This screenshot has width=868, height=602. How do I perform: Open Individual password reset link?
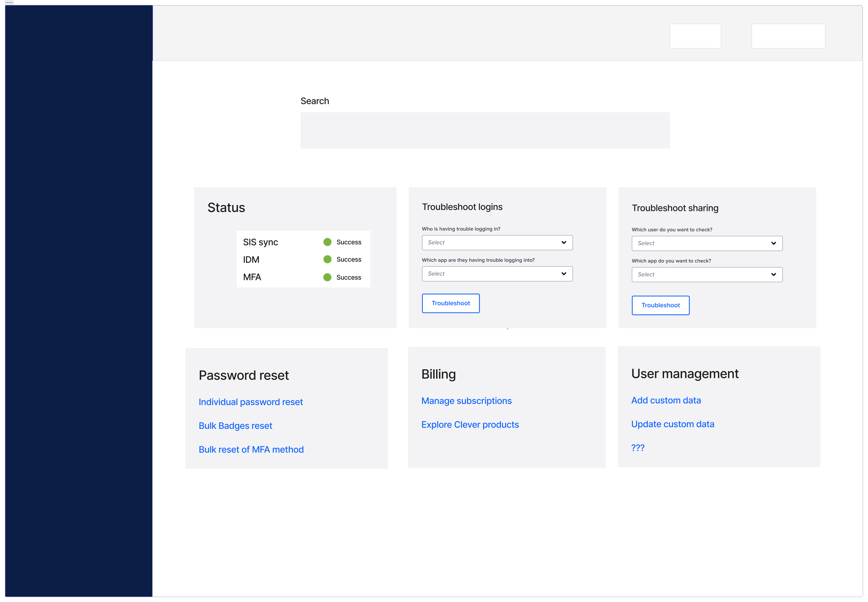click(x=250, y=402)
